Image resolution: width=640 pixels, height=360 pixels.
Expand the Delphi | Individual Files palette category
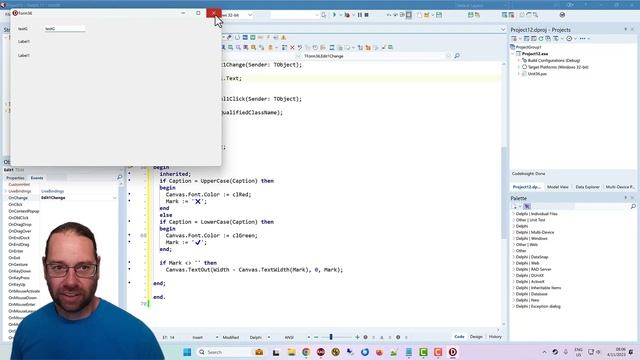pyautogui.click(x=513, y=214)
